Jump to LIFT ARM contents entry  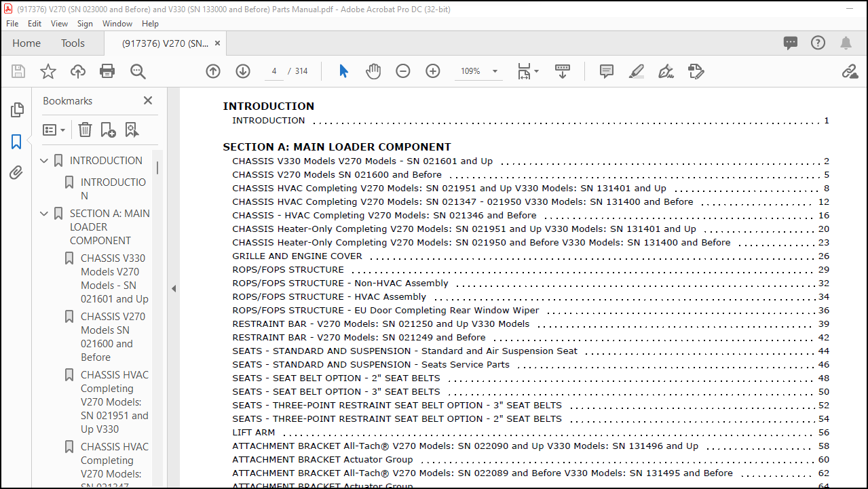[x=254, y=433]
